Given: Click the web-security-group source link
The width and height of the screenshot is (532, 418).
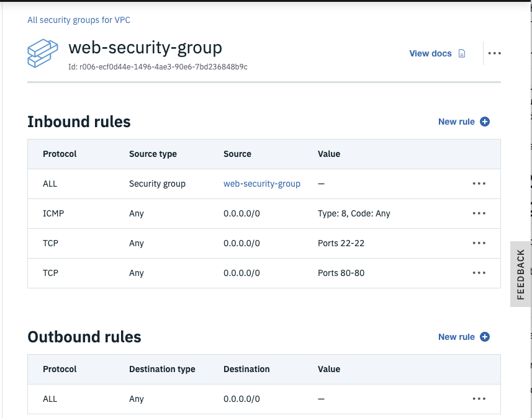Looking at the screenshot, I should [x=261, y=184].
